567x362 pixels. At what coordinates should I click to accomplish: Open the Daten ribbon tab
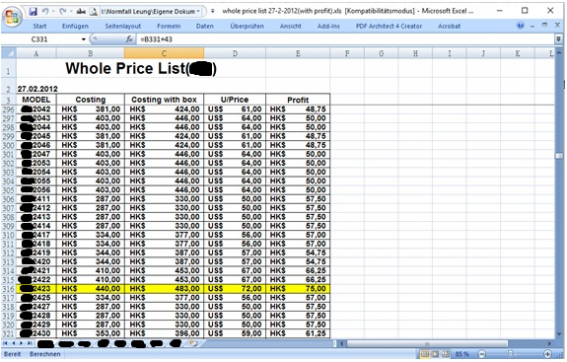click(x=205, y=26)
